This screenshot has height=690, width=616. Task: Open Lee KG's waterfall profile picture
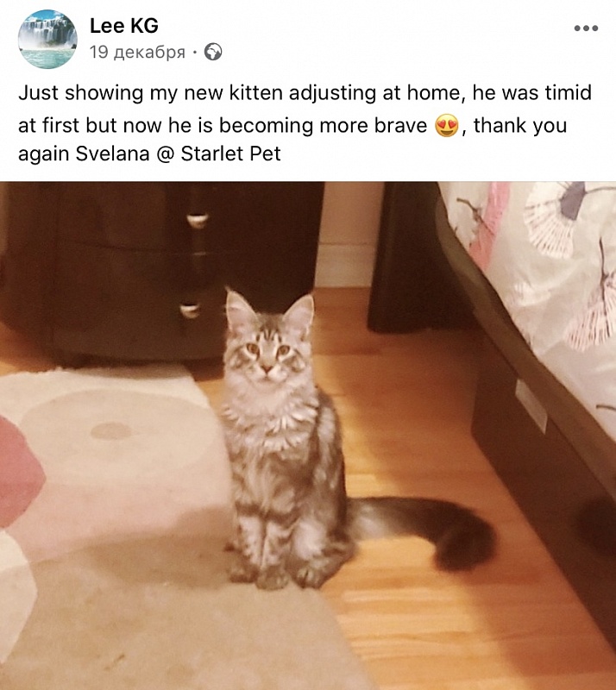[x=47, y=39]
